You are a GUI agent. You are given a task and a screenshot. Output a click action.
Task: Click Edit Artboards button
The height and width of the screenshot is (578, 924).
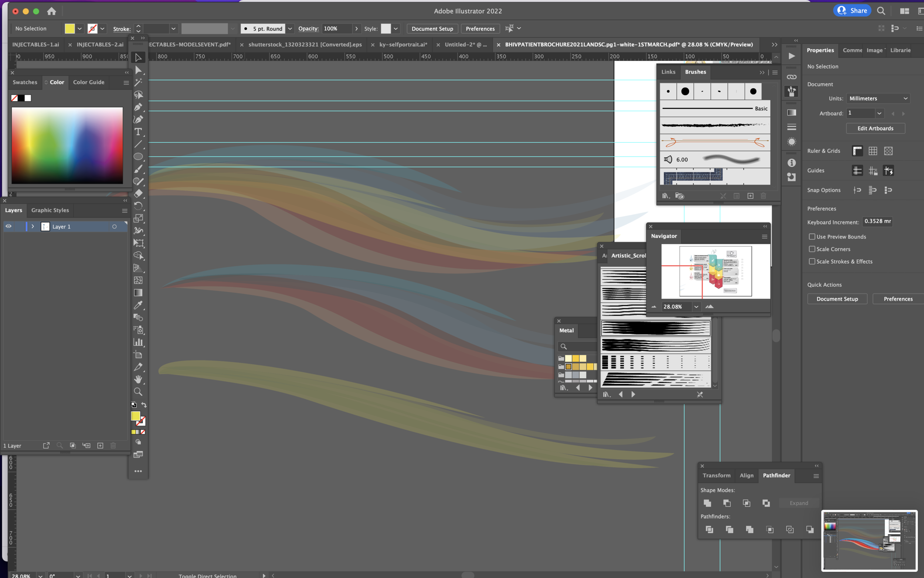coord(876,128)
